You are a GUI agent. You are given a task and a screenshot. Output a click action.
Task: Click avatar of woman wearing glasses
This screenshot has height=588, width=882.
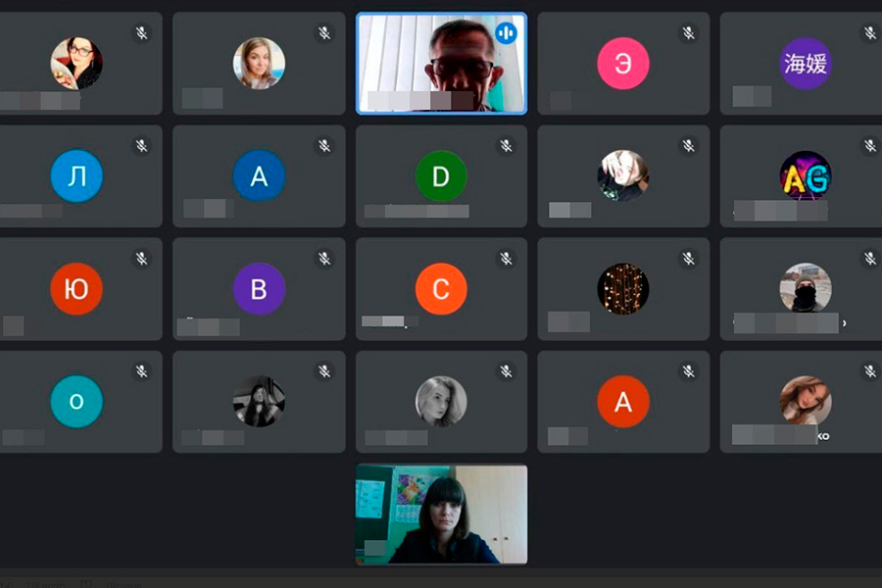click(x=76, y=63)
